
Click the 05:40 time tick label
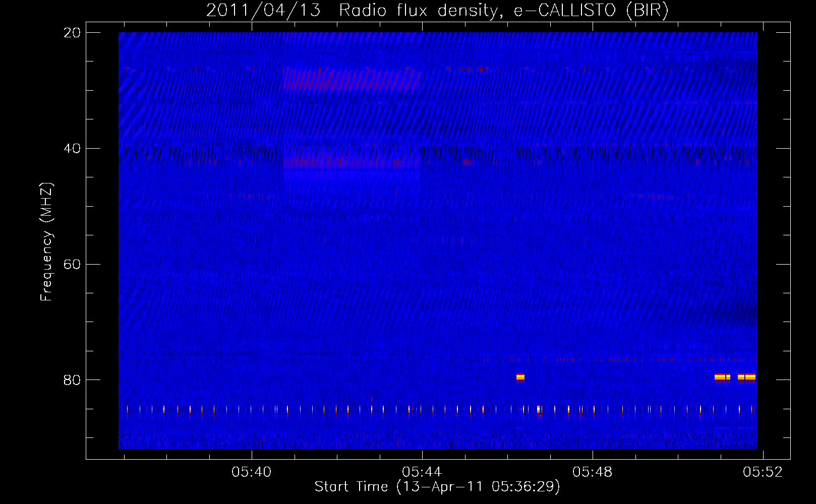pyautogui.click(x=251, y=472)
